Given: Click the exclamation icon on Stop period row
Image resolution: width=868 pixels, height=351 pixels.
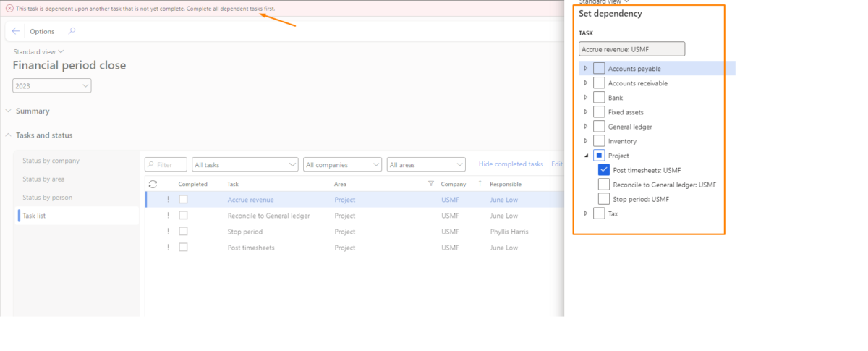Looking at the screenshot, I should 168,232.
